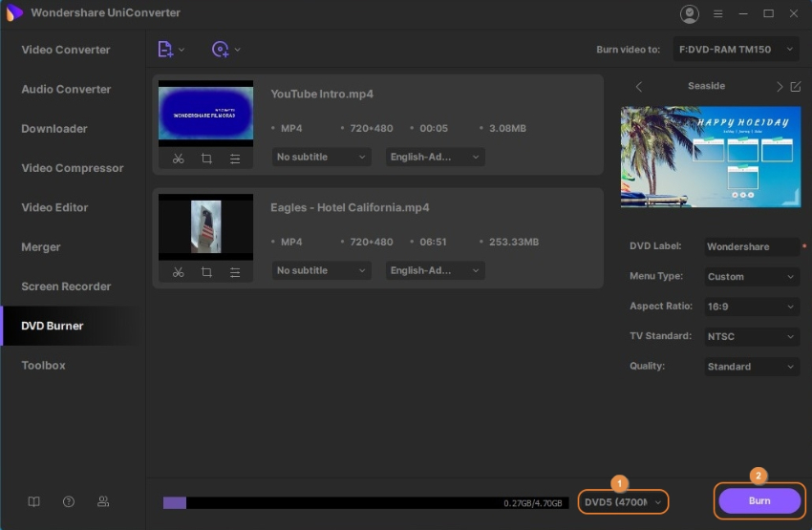Click the DVD Label text field
Viewport: 812px width, 530px height.
pos(751,246)
